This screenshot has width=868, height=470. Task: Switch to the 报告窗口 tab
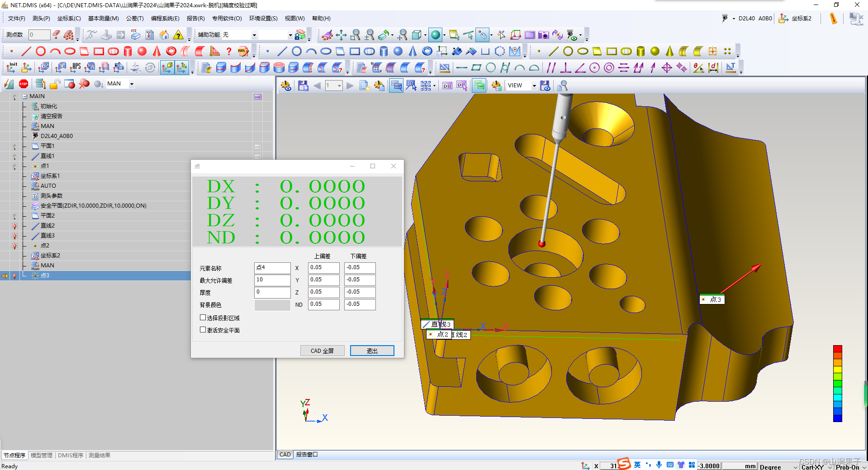click(x=307, y=455)
